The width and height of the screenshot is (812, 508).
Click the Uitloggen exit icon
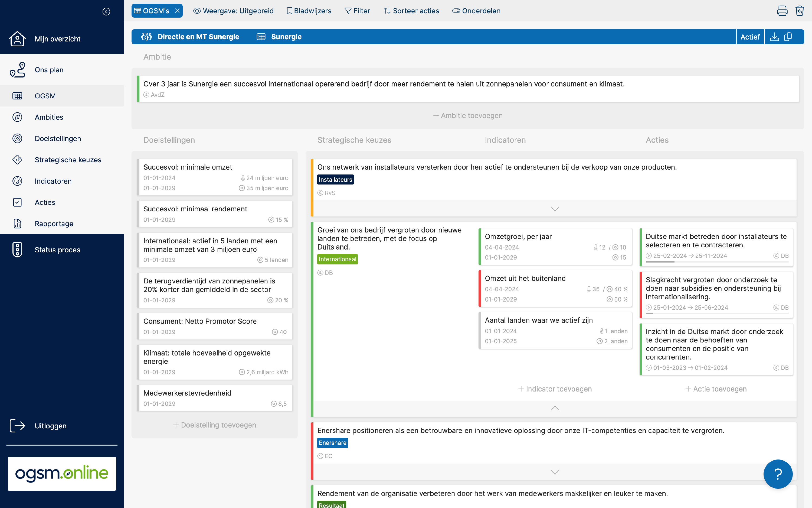coord(17,426)
